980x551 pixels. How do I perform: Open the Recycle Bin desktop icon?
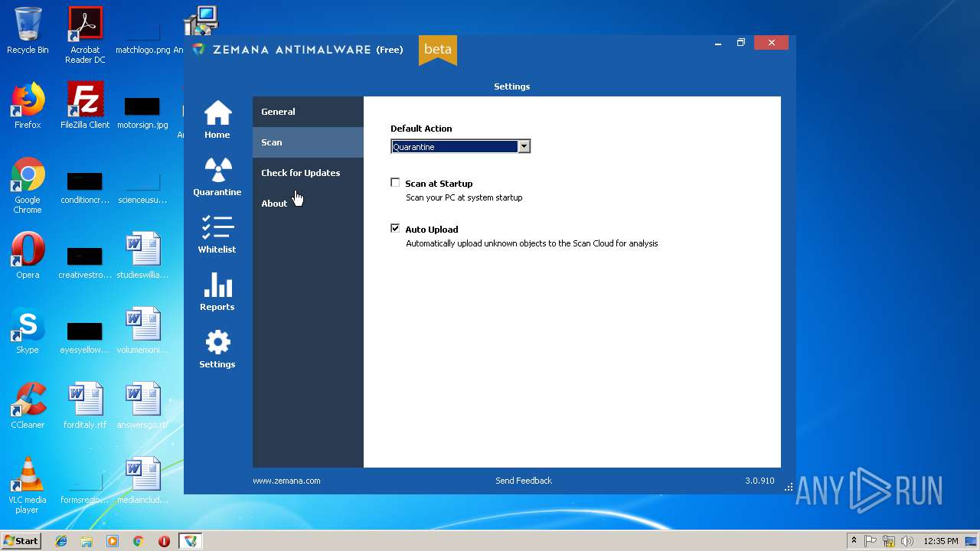28,31
